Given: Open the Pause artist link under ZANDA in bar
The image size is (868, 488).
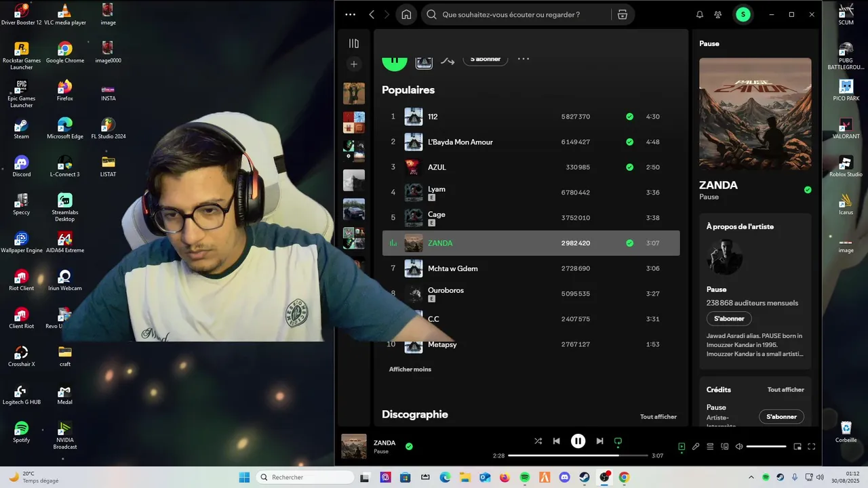Looking at the screenshot, I should [x=381, y=451].
